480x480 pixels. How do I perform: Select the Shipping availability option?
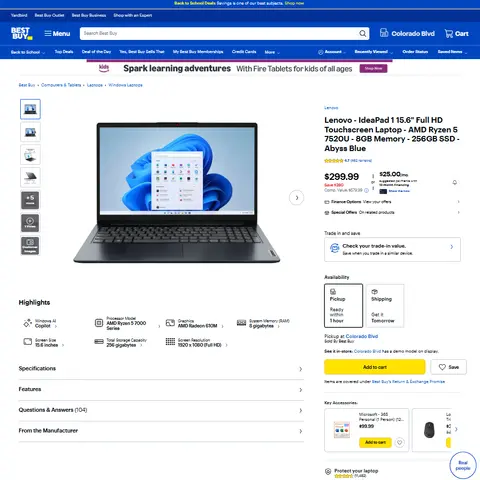point(385,305)
